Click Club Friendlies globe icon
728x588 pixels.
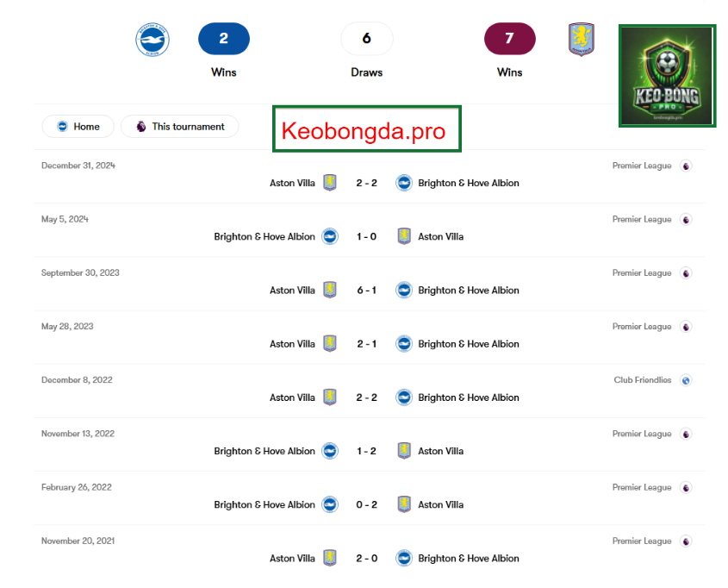coord(686,380)
